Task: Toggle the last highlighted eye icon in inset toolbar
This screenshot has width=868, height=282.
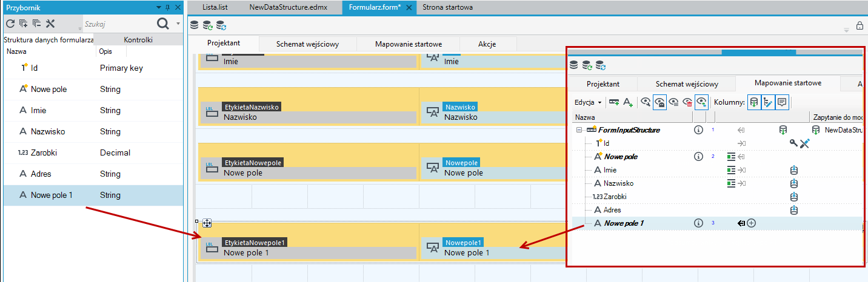Action: click(701, 102)
